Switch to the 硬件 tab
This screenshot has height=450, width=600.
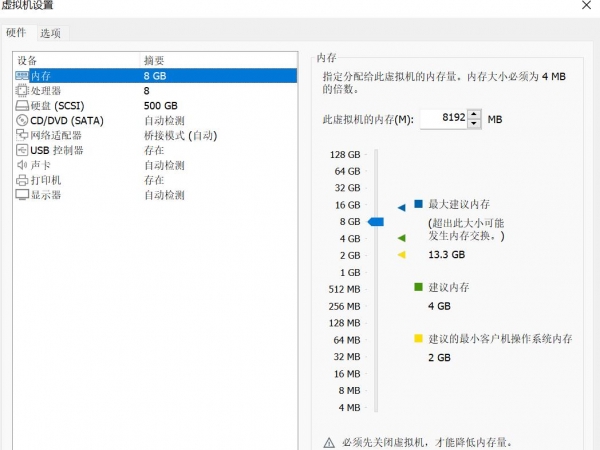(x=17, y=32)
